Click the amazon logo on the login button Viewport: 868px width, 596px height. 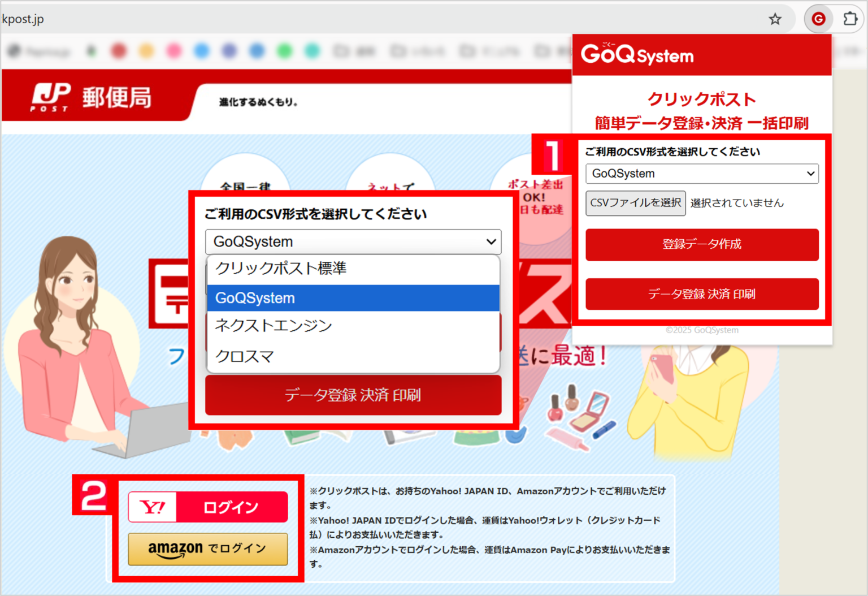175,549
